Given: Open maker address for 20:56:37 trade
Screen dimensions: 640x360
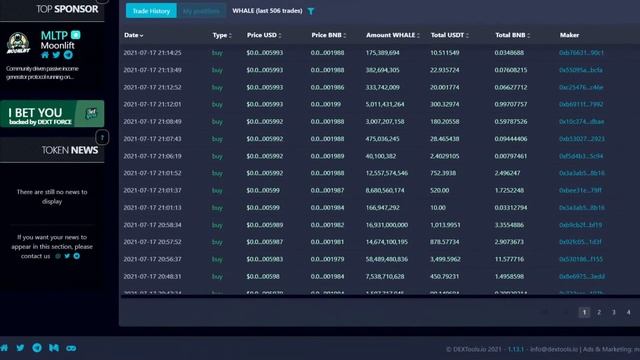Looking at the screenshot, I should pos(580,259).
